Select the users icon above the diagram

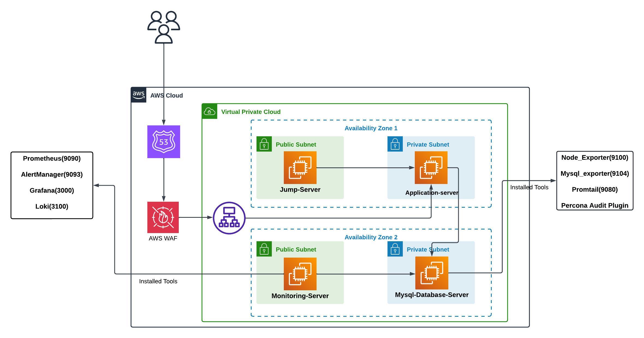[163, 27]
